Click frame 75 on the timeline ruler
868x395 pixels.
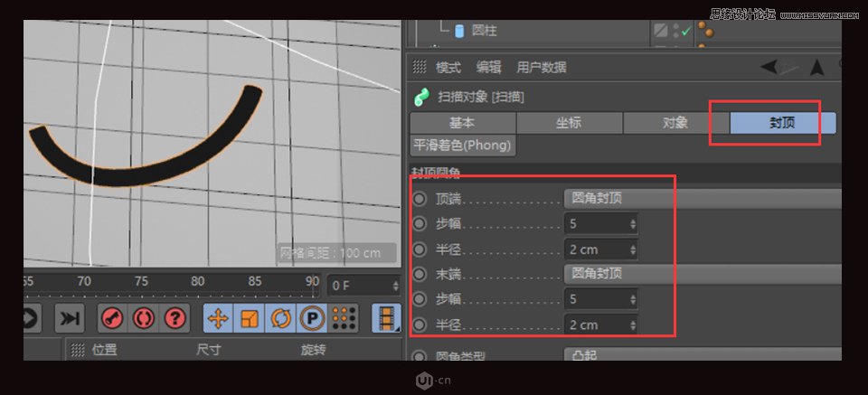[141, 281]
